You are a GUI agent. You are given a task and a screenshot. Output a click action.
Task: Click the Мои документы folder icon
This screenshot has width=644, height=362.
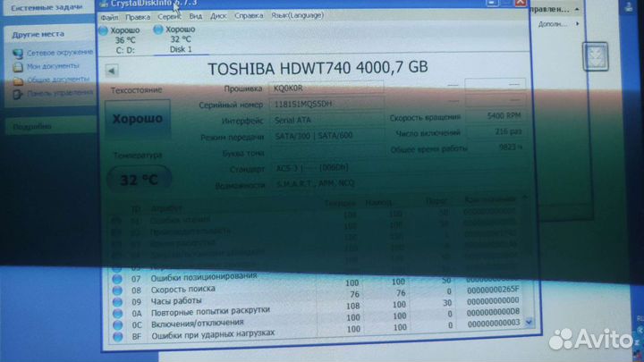(18, 67)
